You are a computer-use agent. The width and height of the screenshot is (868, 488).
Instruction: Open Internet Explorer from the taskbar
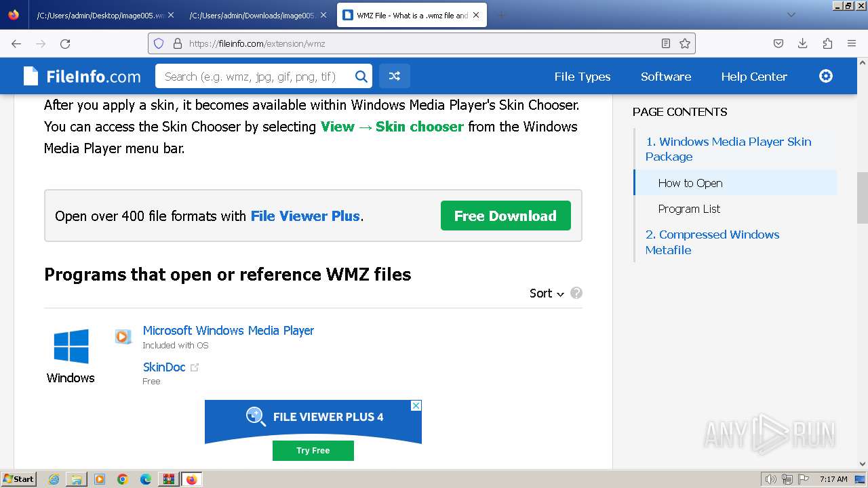click(x=54, y=479)
